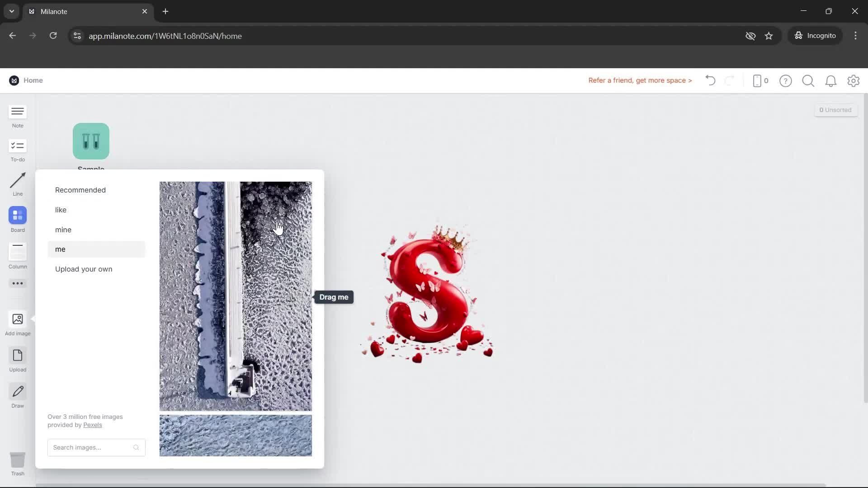Open Chrome's three-dot menu
Screen dimensions: 868x488
tap(856, 36)
